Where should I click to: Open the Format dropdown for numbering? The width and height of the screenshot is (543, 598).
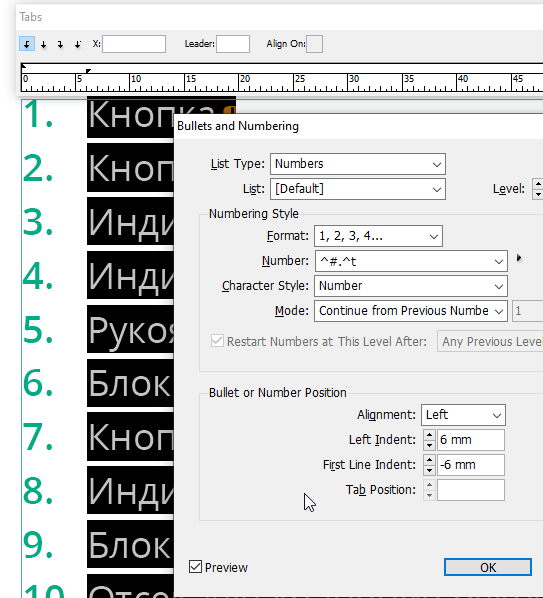click(378, 236)
